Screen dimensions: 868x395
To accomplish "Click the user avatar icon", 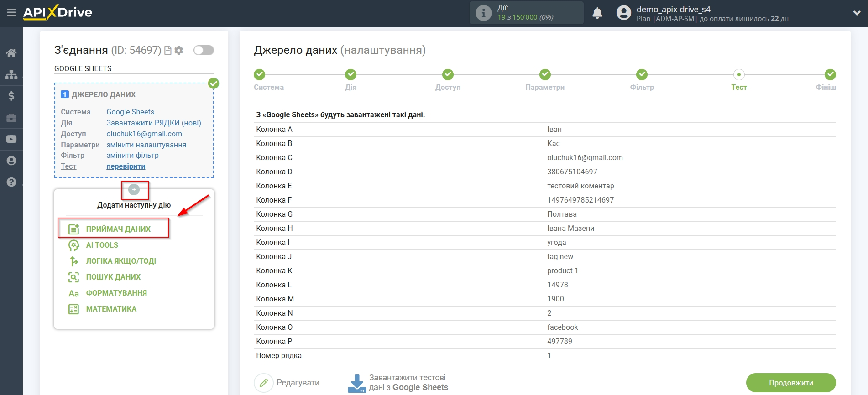I will pyautogui.click(x=623, y=13).
